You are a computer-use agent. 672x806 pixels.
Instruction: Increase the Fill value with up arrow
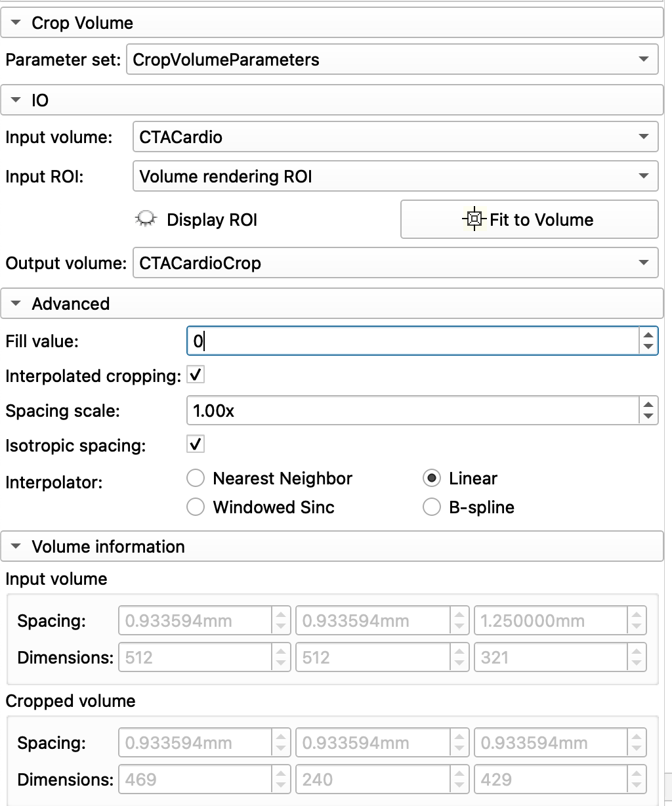[x=648, y=334]
